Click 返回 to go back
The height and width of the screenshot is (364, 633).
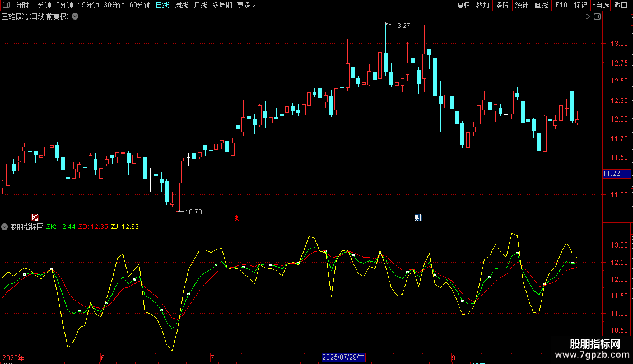pyautogui.click(x=621, y=5)
